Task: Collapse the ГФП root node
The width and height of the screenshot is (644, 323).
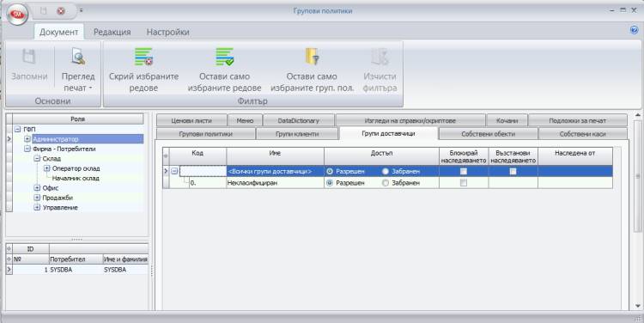Action: 18,129
